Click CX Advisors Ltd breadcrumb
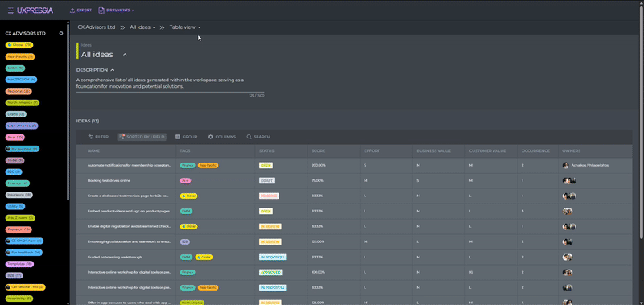The width and height of the screenshot is (644, 305). [x=97, y=27]
